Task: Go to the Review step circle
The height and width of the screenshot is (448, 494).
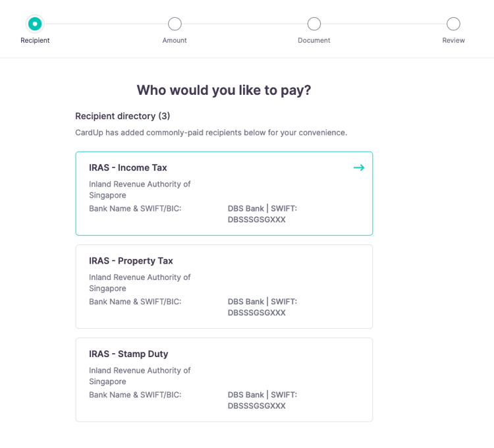Action: 453,24
